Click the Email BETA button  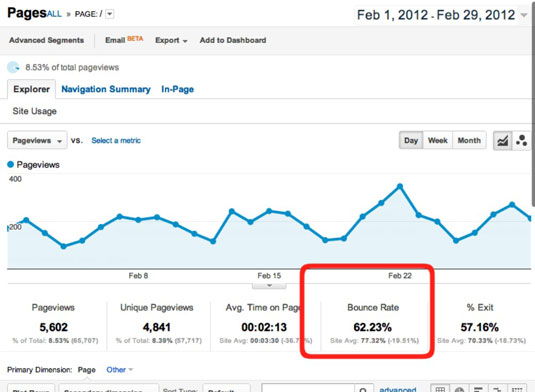[124, 40]
